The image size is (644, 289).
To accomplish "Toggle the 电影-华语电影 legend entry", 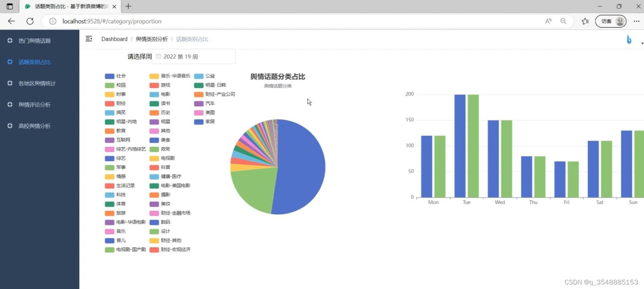I will (x=125, y=222).
